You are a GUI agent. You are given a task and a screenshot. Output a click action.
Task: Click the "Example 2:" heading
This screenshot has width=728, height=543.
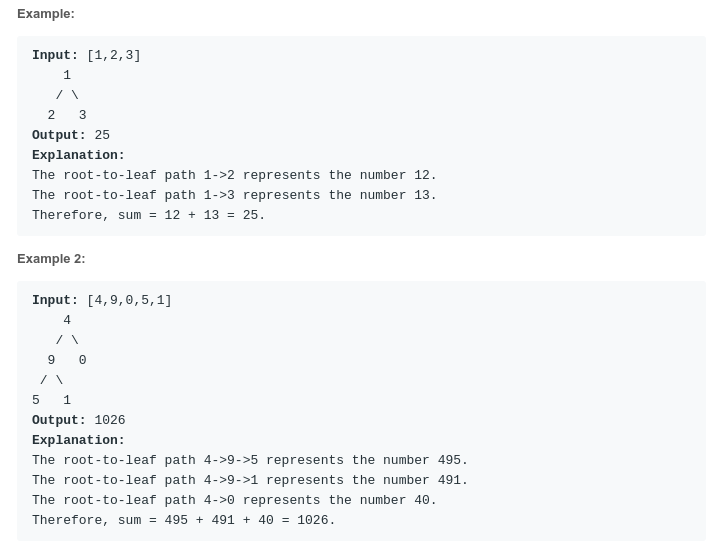pos(51,259)
